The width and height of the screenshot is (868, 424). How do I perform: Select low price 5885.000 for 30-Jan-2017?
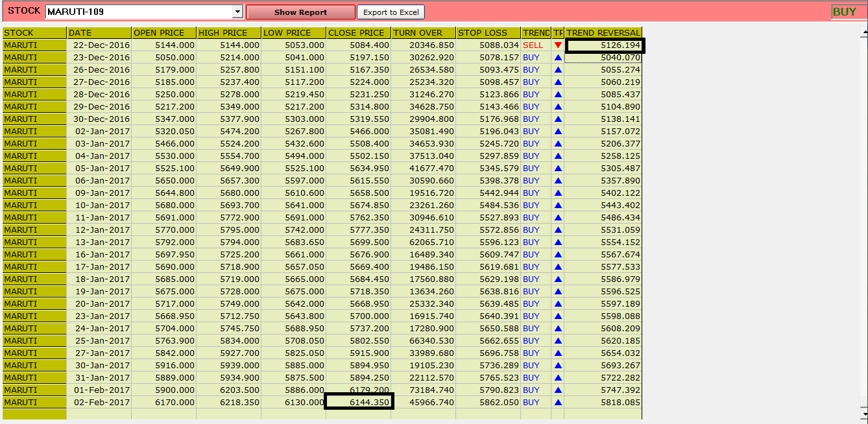[x=294, y=366]
